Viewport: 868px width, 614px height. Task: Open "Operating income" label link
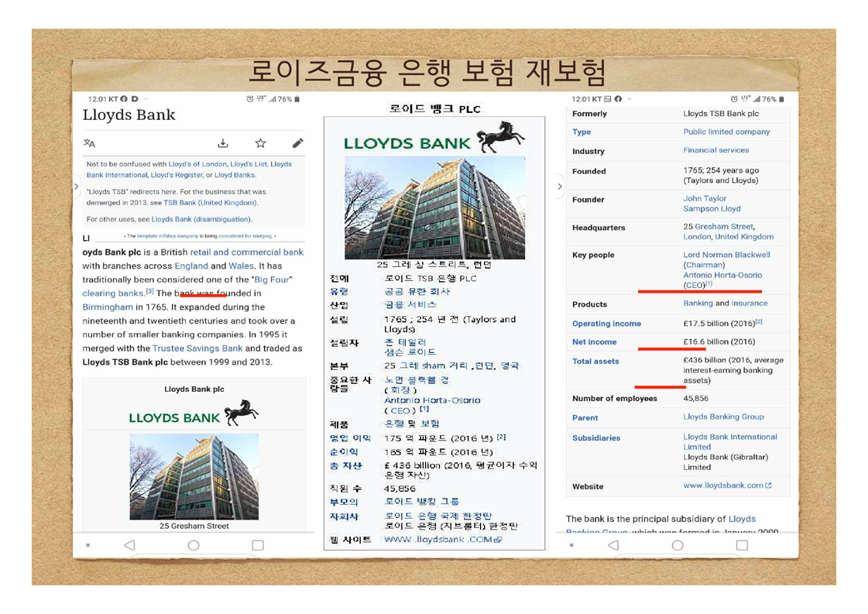pos(606,324)
